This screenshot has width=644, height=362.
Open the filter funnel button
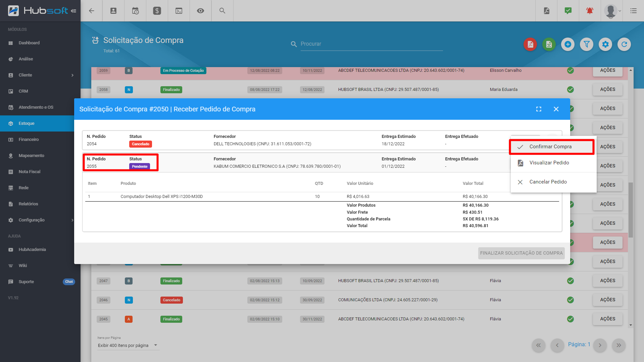(587, 44)
